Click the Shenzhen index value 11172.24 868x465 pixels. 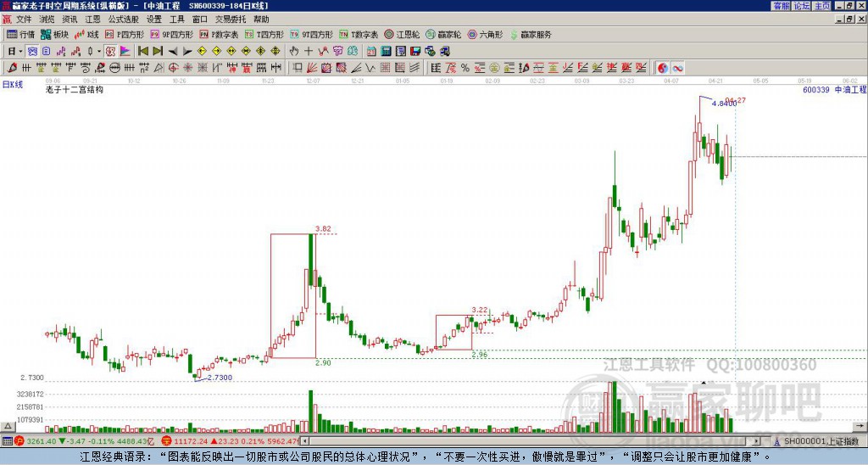click(x=189, y=441)
